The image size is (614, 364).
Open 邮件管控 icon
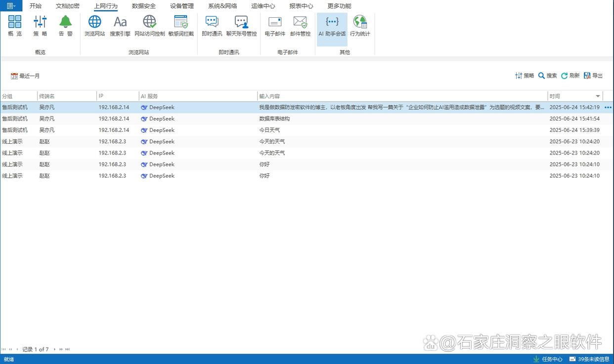pyautogui.click(x=300, y=26)
